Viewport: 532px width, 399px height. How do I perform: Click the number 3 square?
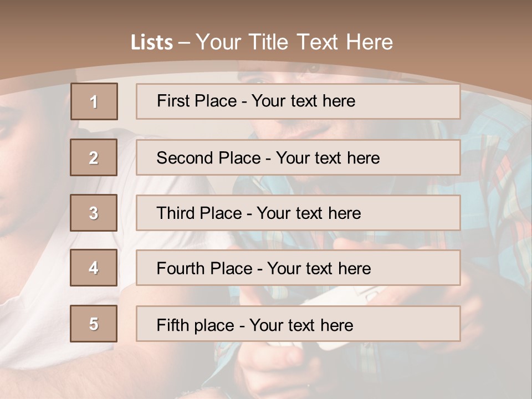point(94,213)
